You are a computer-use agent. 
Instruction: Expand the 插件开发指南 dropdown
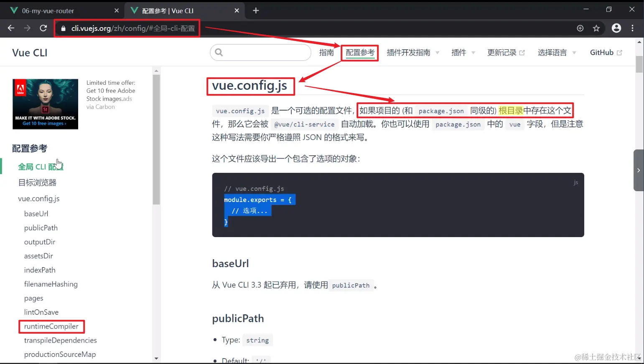(x=413, y=53)
